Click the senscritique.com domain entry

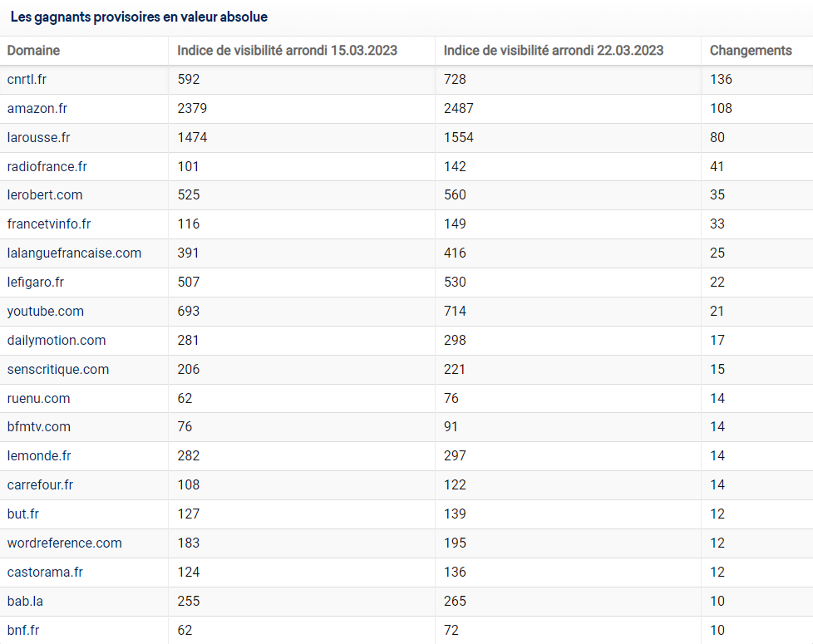[58, 370]
